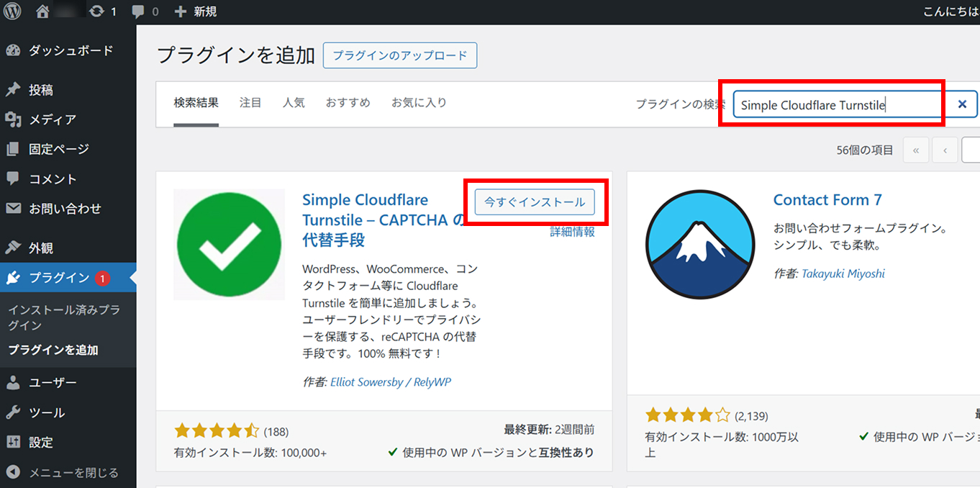Viewport: 980px width, 488px height.
Task: Open Simple Cloudflare Turnstile title link
Action: click(384, 220)
